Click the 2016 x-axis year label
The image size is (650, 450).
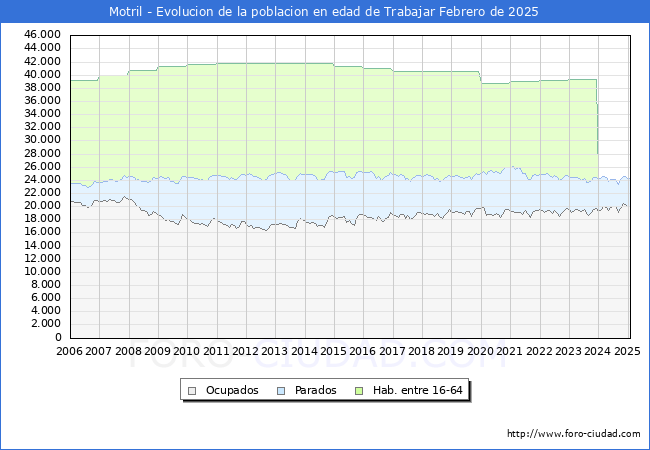pyautogui.click(x=363, y=351)
